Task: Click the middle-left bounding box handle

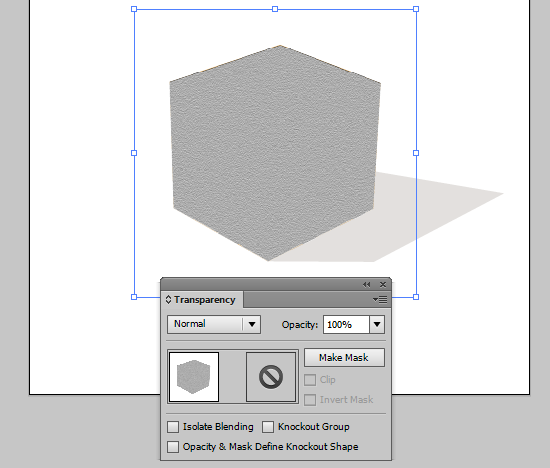Action: (134, 153)
